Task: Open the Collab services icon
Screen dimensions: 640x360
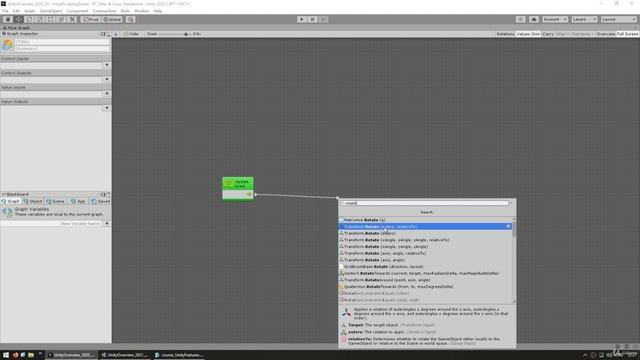Action: tap(520, 19)
